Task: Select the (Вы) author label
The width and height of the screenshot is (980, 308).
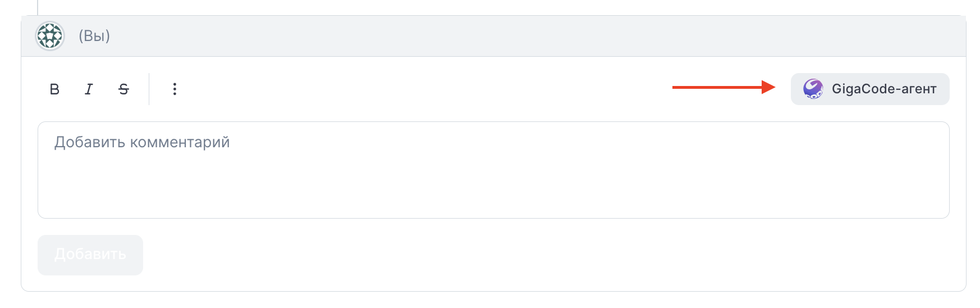Action: [x=94, y=36]
